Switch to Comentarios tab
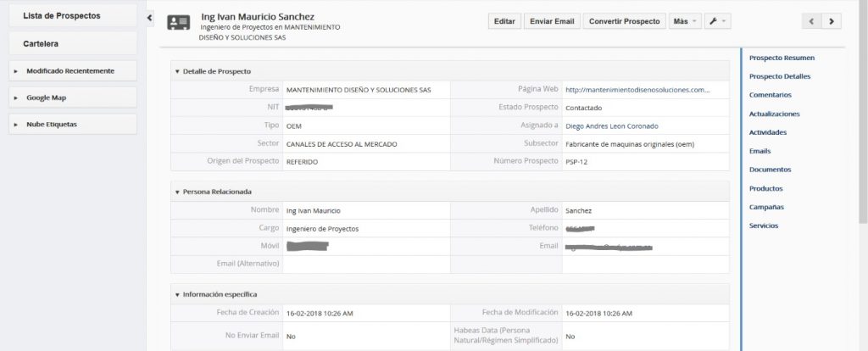The image size is (868, 351). 771,95
